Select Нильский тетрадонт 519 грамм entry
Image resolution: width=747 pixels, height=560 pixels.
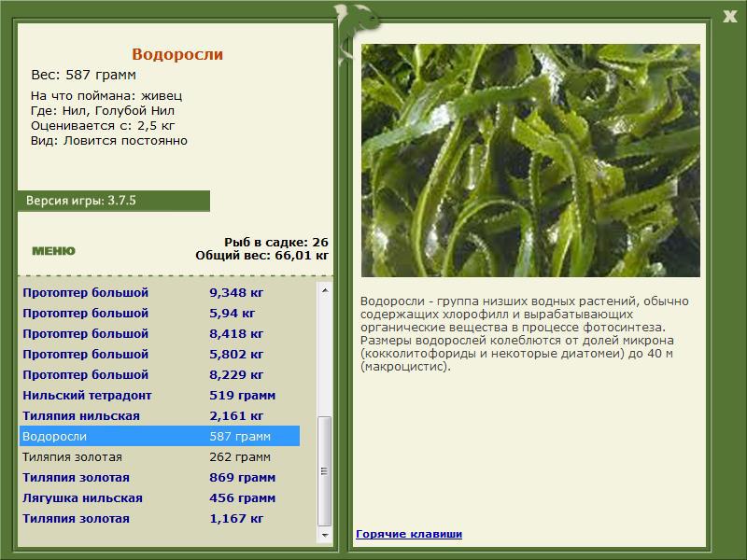(160, 395)
